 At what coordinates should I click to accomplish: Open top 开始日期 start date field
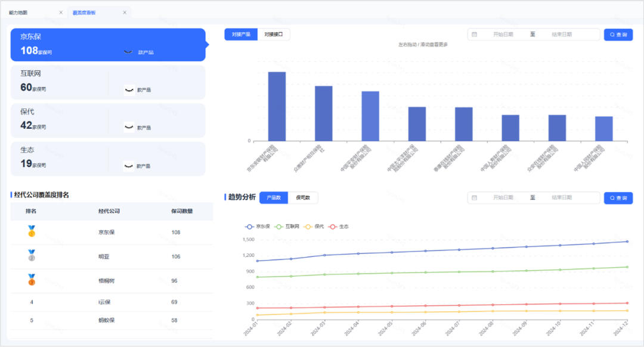pos(503,35)
